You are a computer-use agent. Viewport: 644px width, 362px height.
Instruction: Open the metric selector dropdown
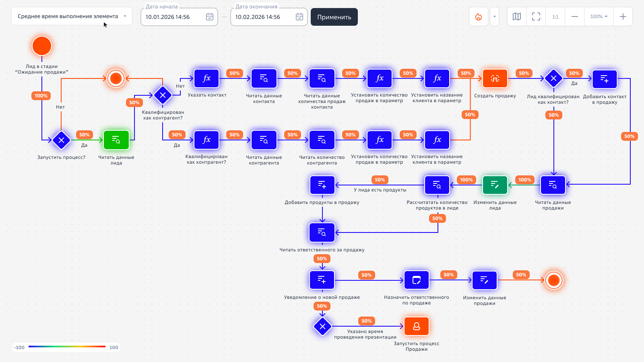[x=72, y=16]
